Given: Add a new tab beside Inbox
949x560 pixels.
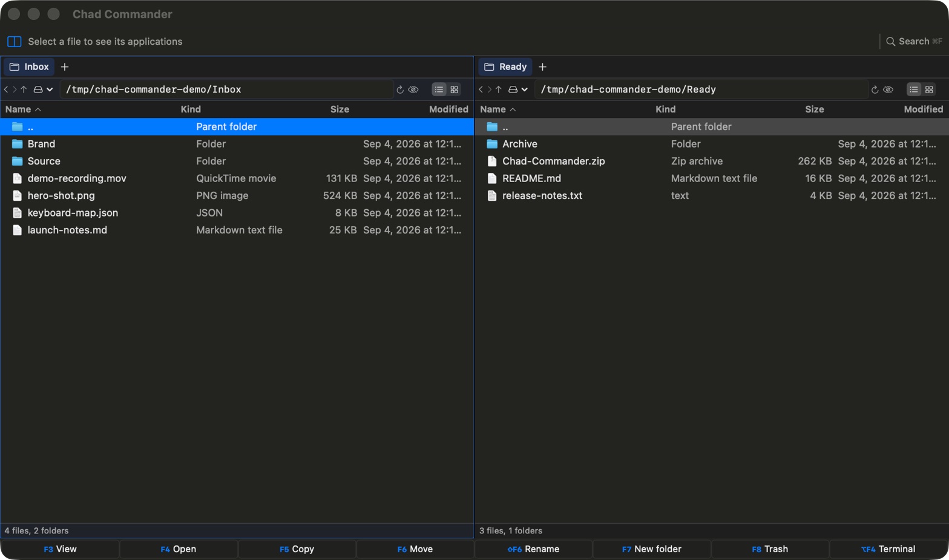Looking at the screenshot, I should pos(65,67).
